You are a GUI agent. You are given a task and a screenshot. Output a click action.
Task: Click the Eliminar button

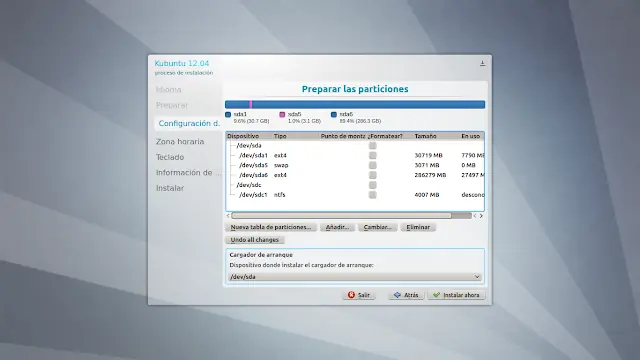click(x=418, y=227)
